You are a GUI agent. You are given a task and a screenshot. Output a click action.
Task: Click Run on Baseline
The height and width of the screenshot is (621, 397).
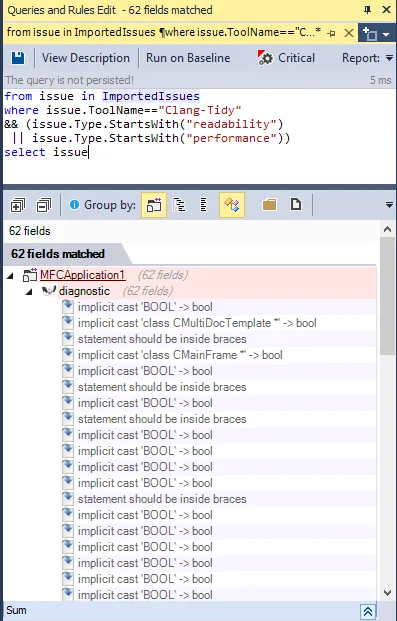coord(188,58)
